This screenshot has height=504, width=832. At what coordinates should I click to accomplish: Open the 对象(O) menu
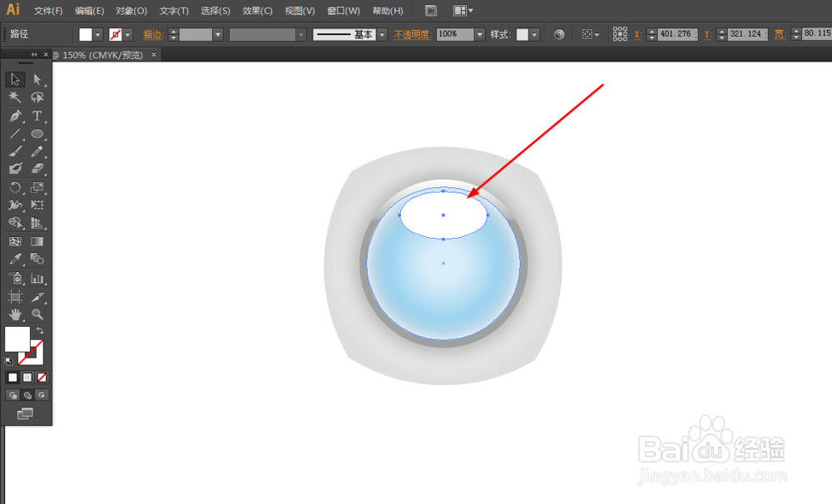(x=131, y=11)
